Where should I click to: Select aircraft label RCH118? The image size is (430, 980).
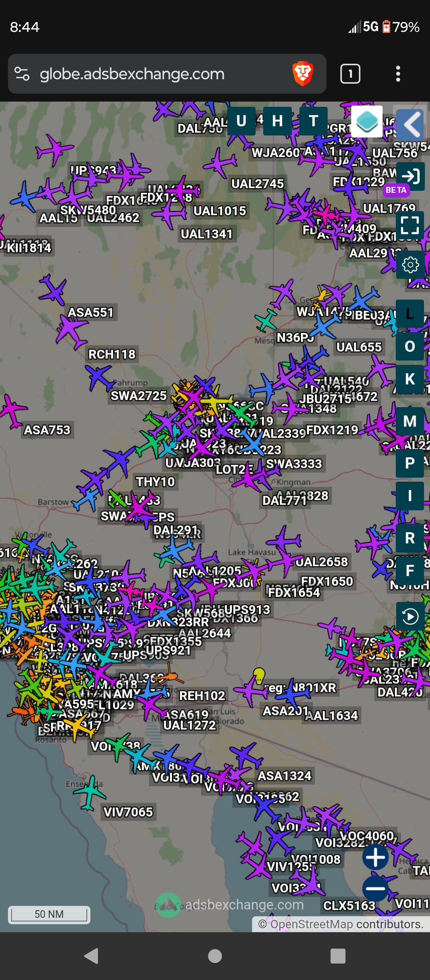[112, 354]
